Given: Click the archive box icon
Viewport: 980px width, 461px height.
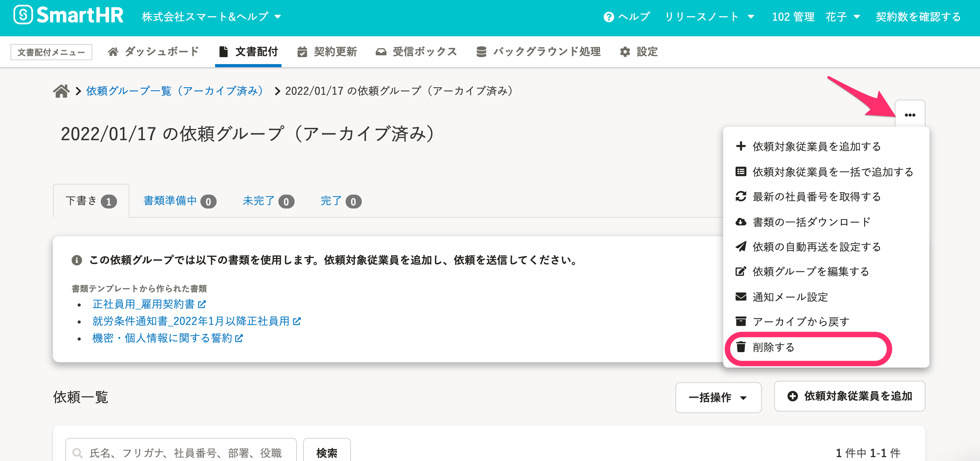Looking at the screenshot, I should (x=741, y=321).
